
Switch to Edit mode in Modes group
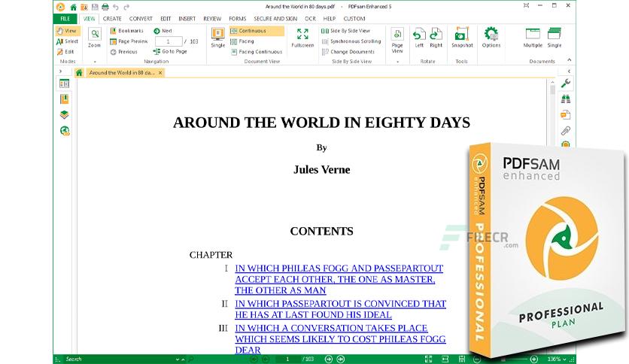coord(65,52)
